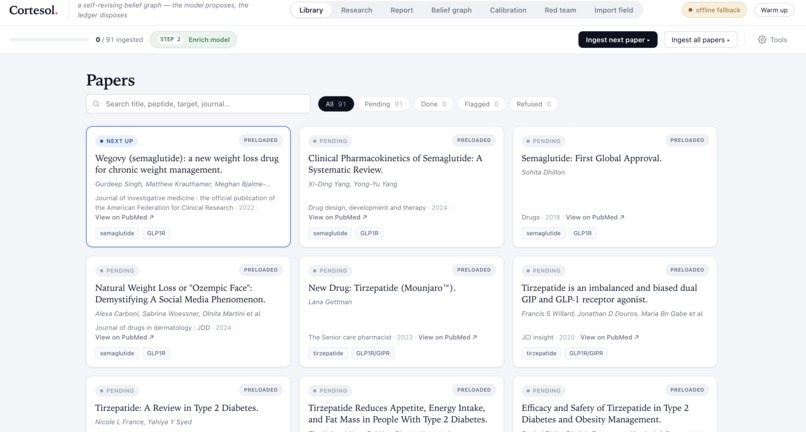Switch to the Library tab
This screenshot has height=432, width=806.
(x=311, y=10)
